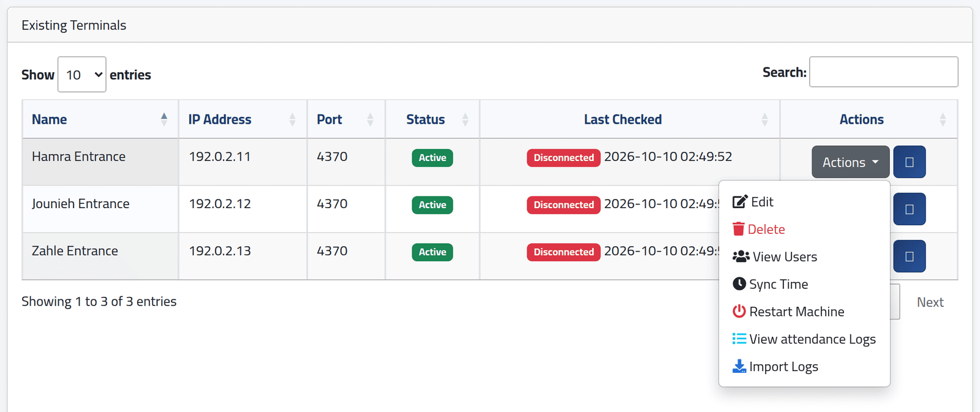The width and height of the screenshot is (980, 412).
Task: Click the red Delete trash icon
Action: 739,229
